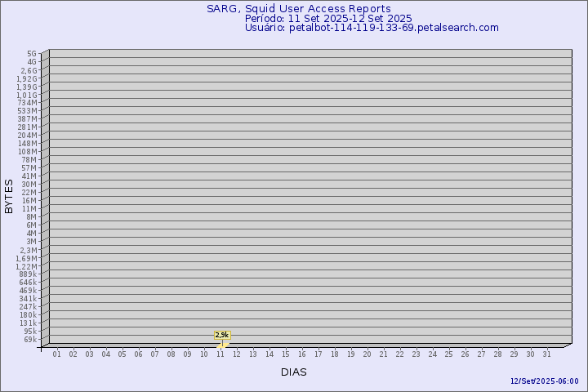This screenshot has width=588, height=392.
Task: Click the Usuário petalbot hostname text
Action: coord(372,27)
